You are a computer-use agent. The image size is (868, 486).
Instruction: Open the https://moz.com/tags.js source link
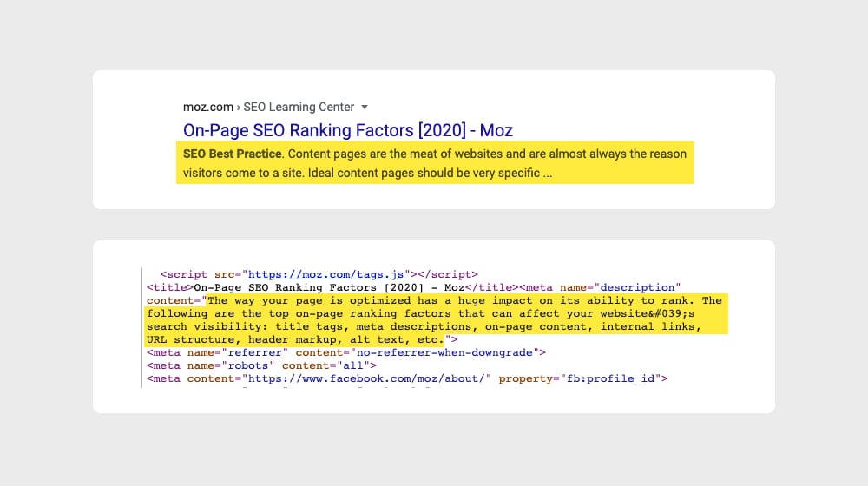coord(325,274)
